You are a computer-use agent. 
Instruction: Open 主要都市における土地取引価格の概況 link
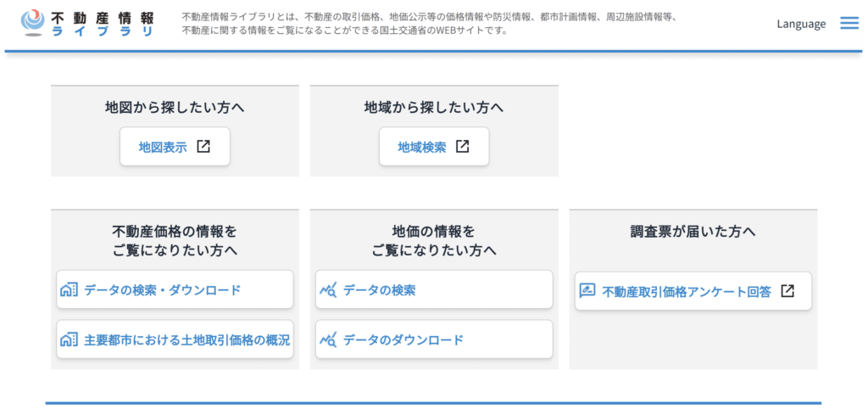point(186,340)
